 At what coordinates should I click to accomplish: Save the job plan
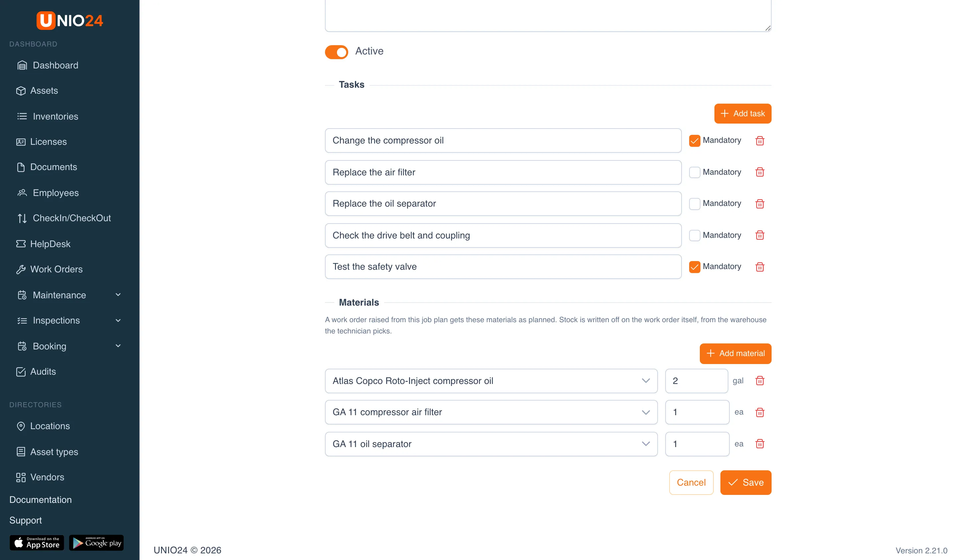pyautogui.click(x=745, y=483)
